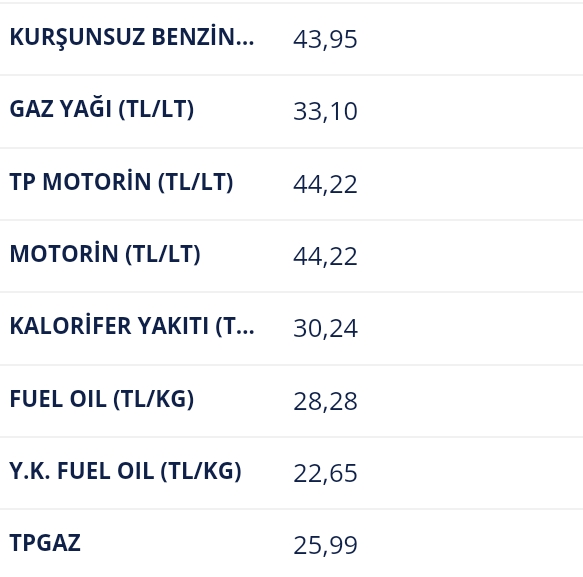This screenshot has width=583, height=577.
Task: Click the 30,24 price value
Action: click(325, 329)
